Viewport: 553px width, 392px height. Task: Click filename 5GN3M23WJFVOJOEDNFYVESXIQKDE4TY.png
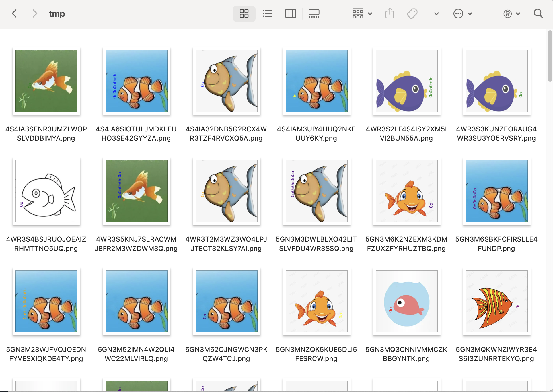(x=46, y=354)
